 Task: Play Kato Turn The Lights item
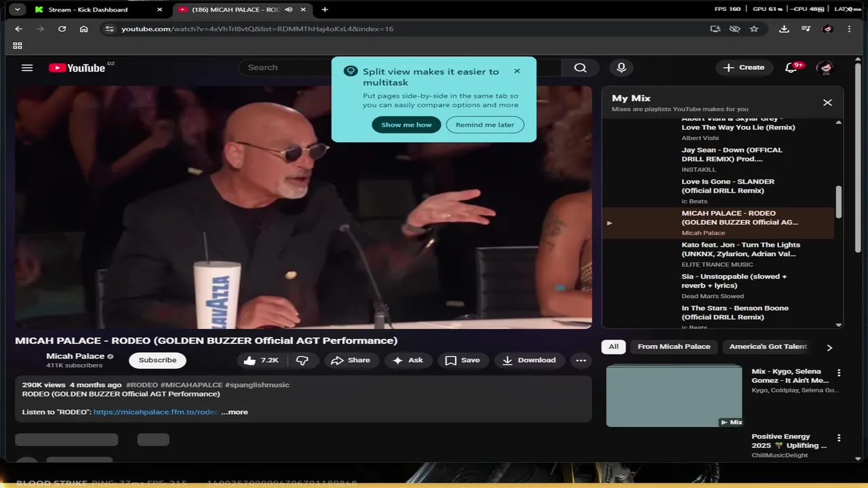click(x=719, y=255)
